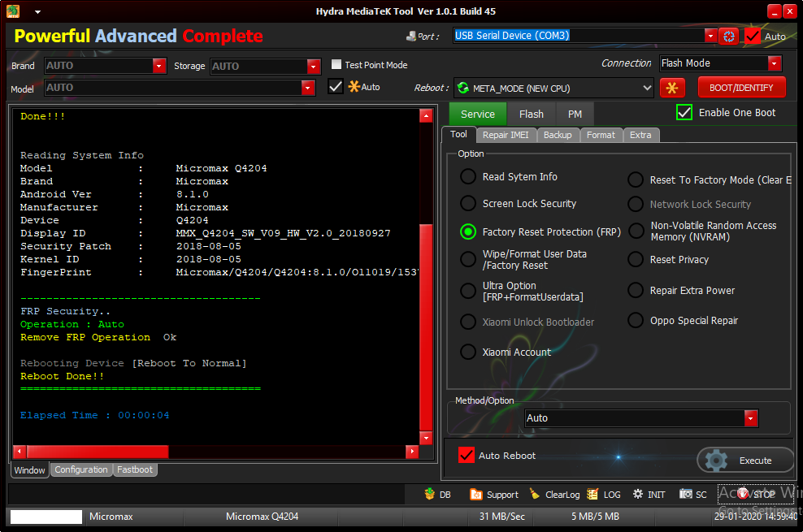The width and height of the screenshot is (803, 532).
Task: Click the Execute button
Action: (x=744, y=460)
